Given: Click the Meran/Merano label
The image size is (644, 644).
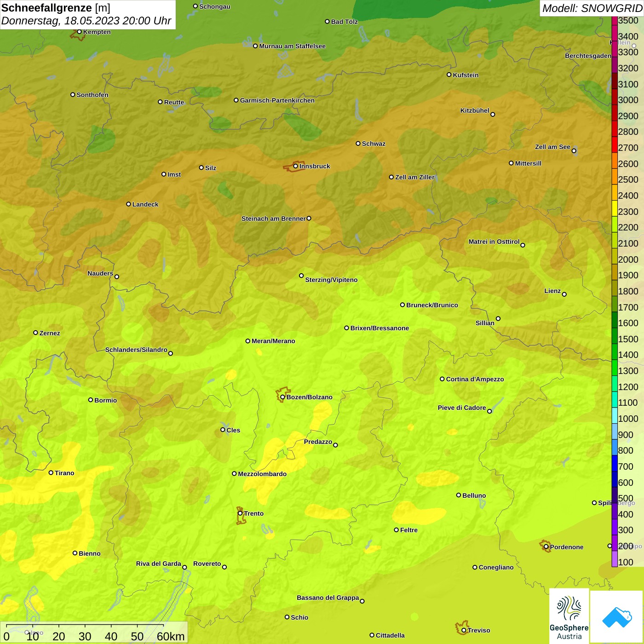Looking at the screenshot, I should coord(273,341).
